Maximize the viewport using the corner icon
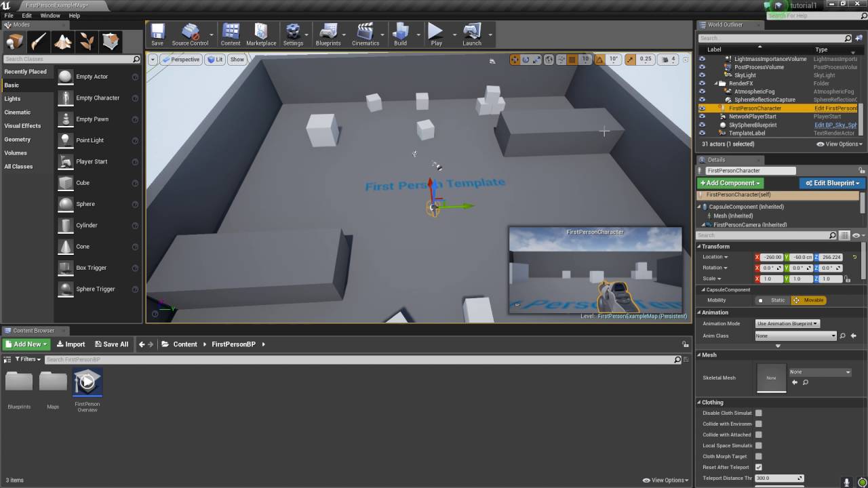The image size is (868, 488). click(x=685, y=60)
